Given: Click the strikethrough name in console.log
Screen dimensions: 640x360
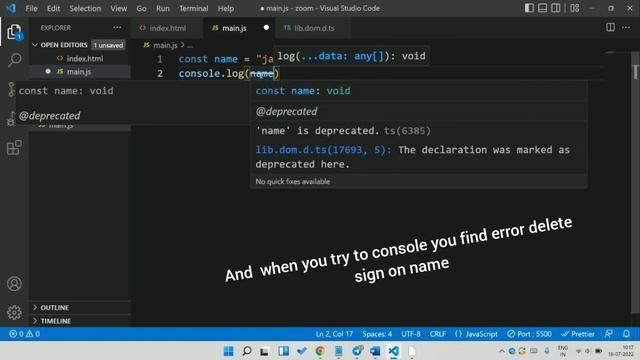Looking at the screenshot, I should [262, 73].
